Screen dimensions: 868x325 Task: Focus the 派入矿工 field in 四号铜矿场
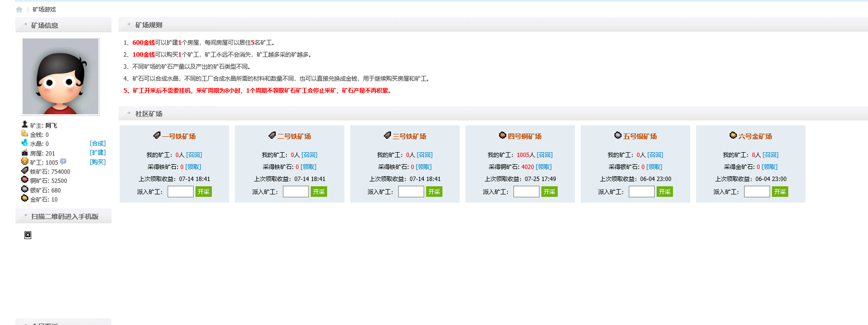pyautogui.click(x=526, y=192)
